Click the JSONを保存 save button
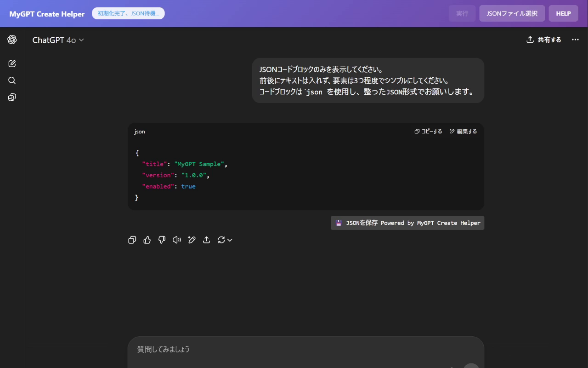The height and width of the screenshot is (368, 588). point(407,223)
